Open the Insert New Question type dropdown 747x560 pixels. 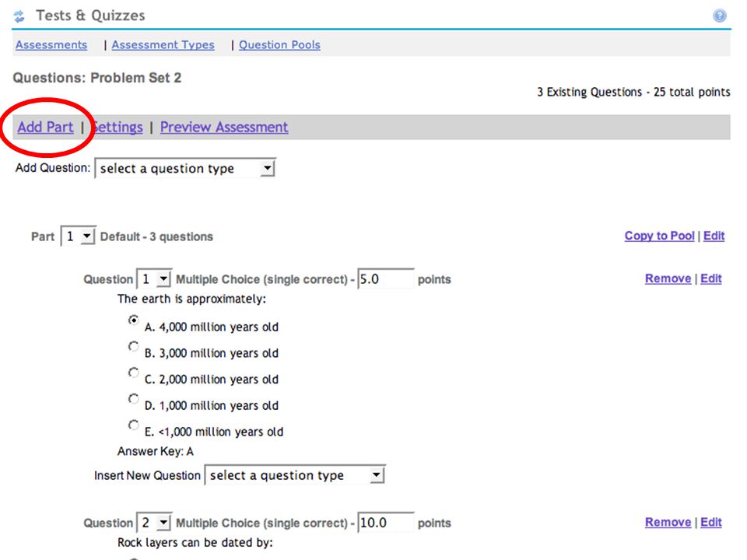[295, 474]
